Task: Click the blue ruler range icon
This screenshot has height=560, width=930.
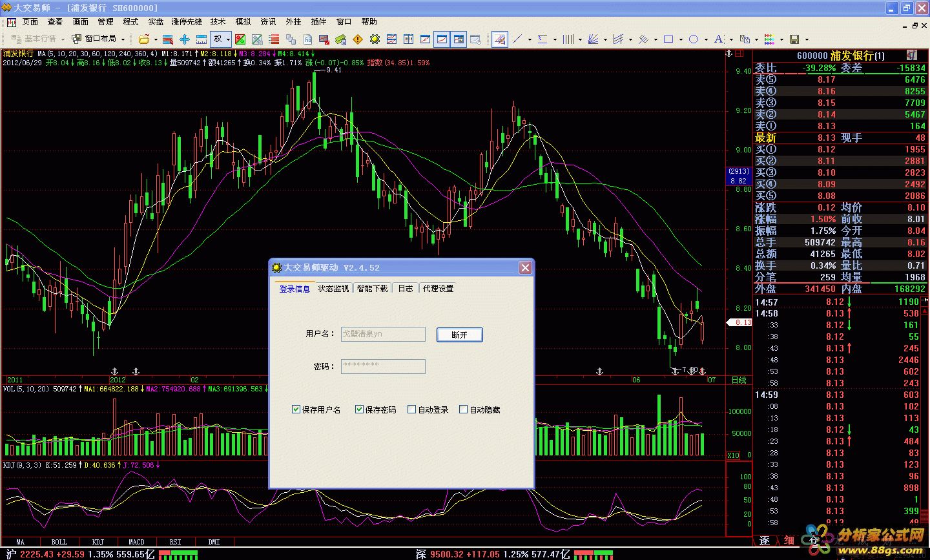Action: pos(201,39)
